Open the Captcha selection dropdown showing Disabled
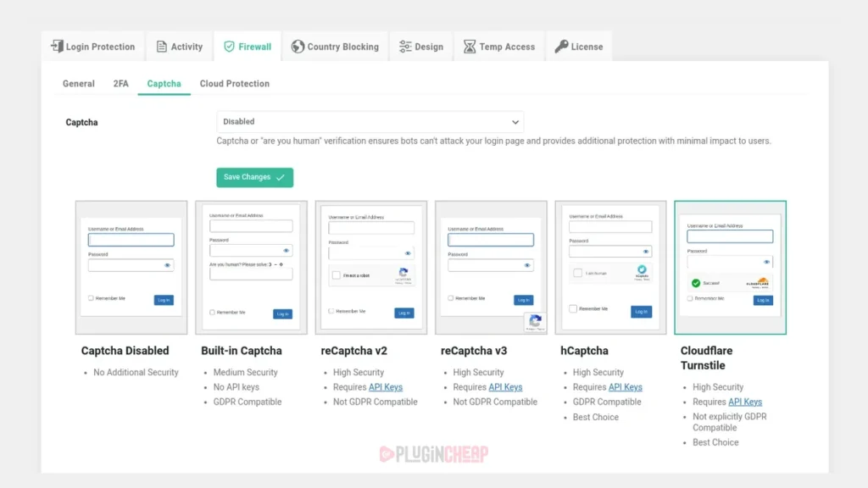 click(x=370, y=122)
